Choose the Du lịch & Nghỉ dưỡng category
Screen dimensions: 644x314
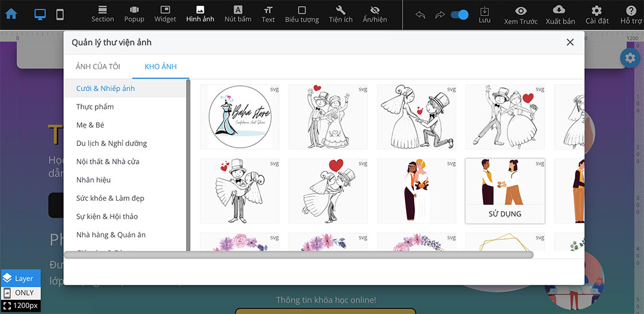112,144
